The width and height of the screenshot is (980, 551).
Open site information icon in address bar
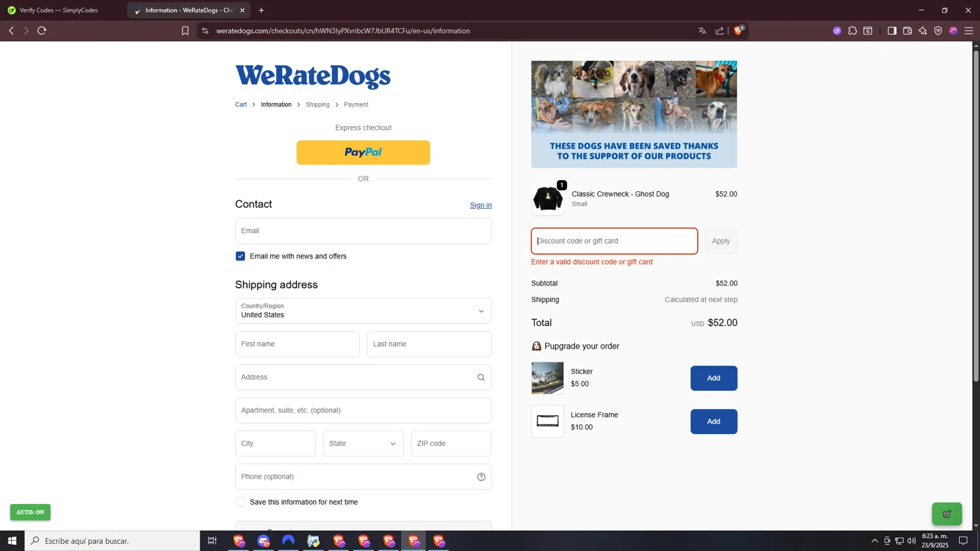[x=205, y=31]
